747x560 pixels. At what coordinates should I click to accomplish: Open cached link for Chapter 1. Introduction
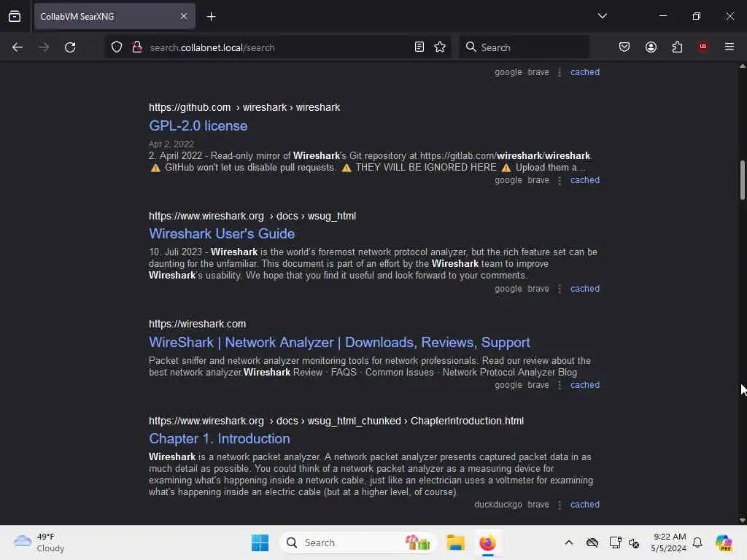[x=585, y=505]
